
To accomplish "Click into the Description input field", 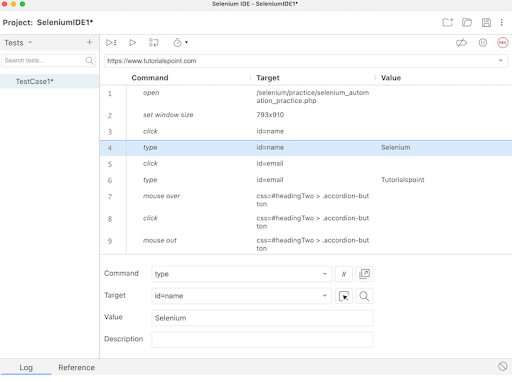I will point(262,340).
